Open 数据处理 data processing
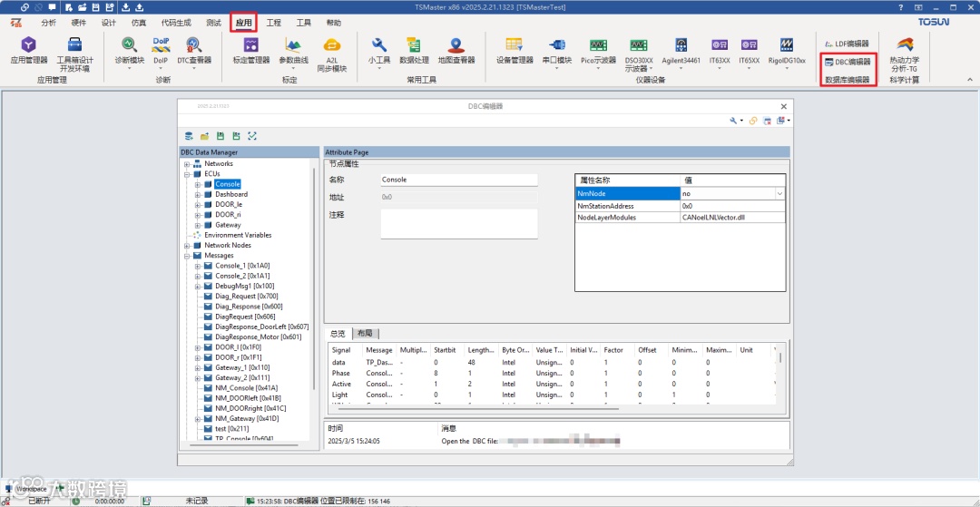 tap(414, 51)
